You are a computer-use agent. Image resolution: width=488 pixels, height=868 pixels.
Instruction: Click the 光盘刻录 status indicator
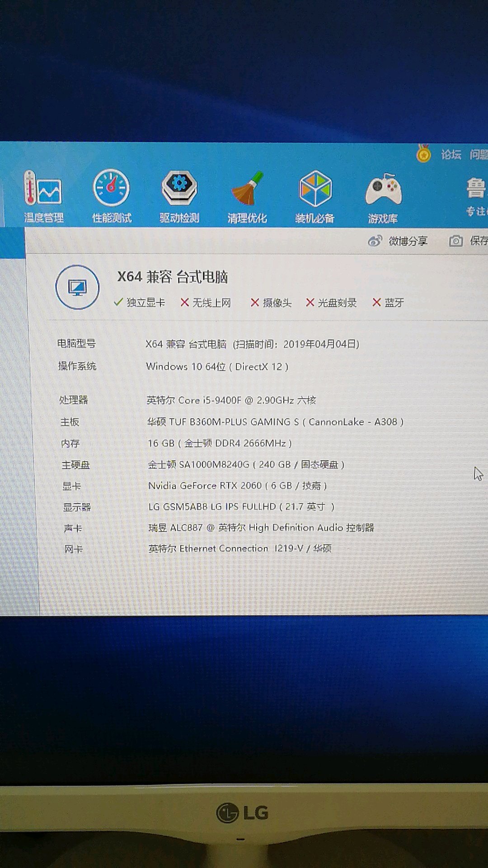pos(331,302)
